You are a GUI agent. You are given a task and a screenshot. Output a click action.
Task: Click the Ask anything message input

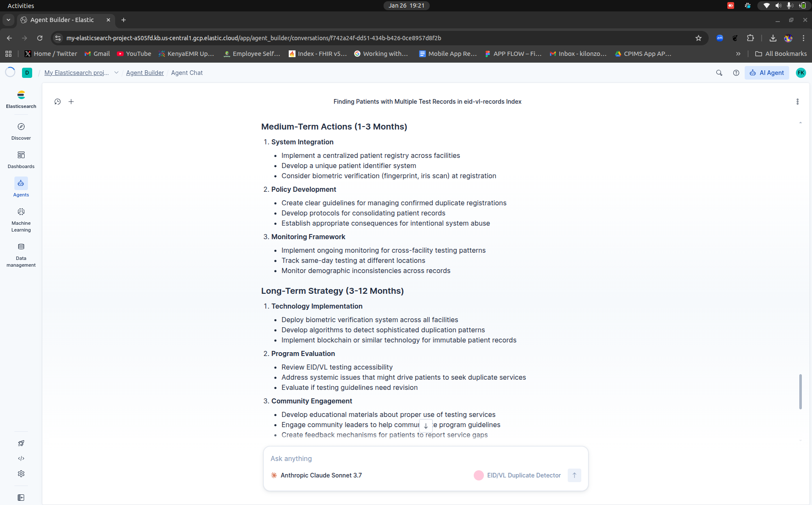pos(425,458)
